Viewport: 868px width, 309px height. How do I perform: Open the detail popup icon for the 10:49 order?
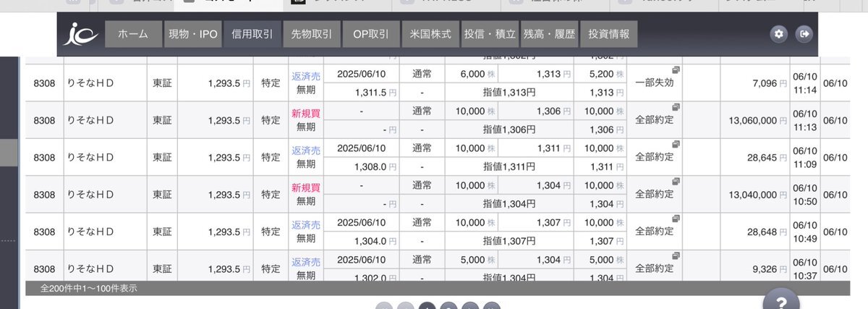[676, 218]
